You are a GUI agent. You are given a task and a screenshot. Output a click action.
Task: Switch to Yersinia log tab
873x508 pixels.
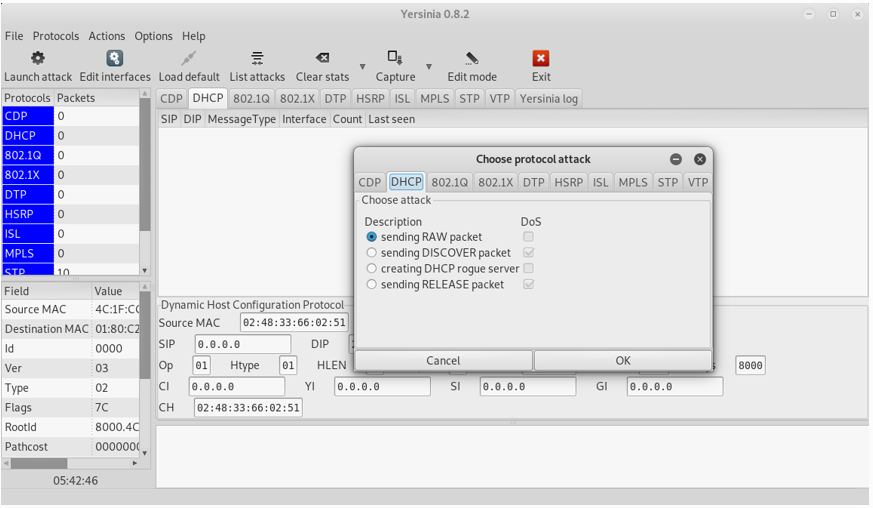[x=548, y=99]
